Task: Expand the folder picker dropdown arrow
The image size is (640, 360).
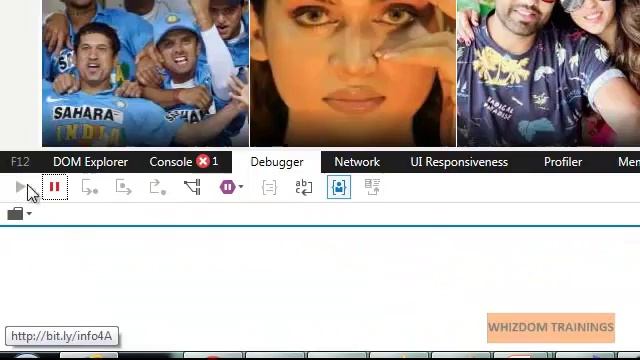Action: pos(29,213)
